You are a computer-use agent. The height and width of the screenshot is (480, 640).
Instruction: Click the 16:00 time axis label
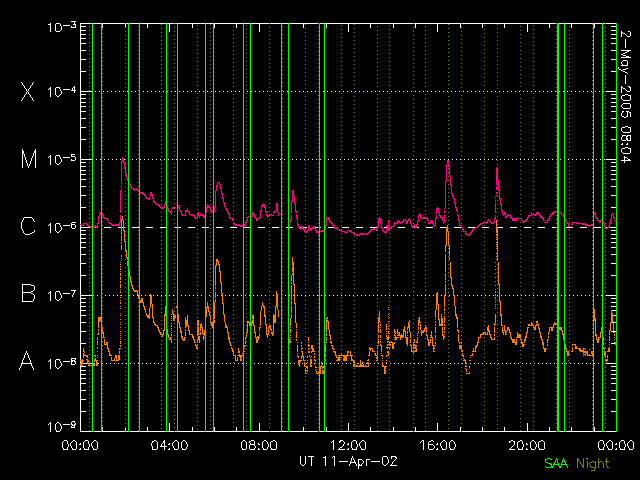(438, 445)
